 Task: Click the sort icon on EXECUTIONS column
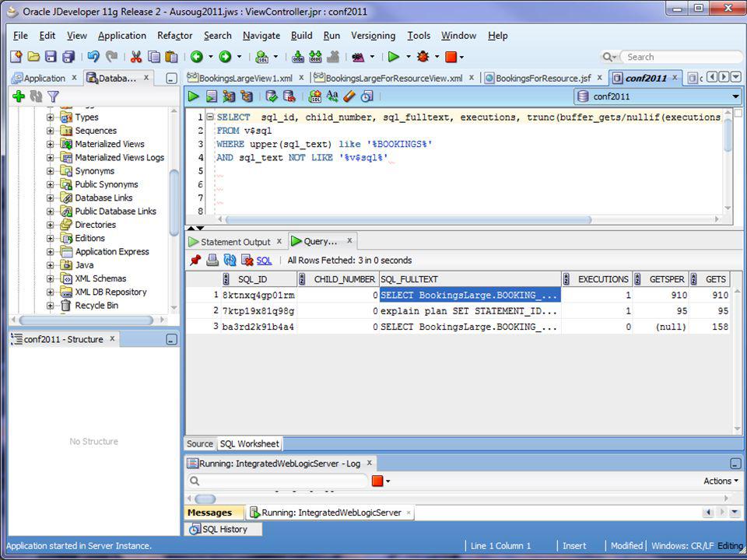(566, 279)
